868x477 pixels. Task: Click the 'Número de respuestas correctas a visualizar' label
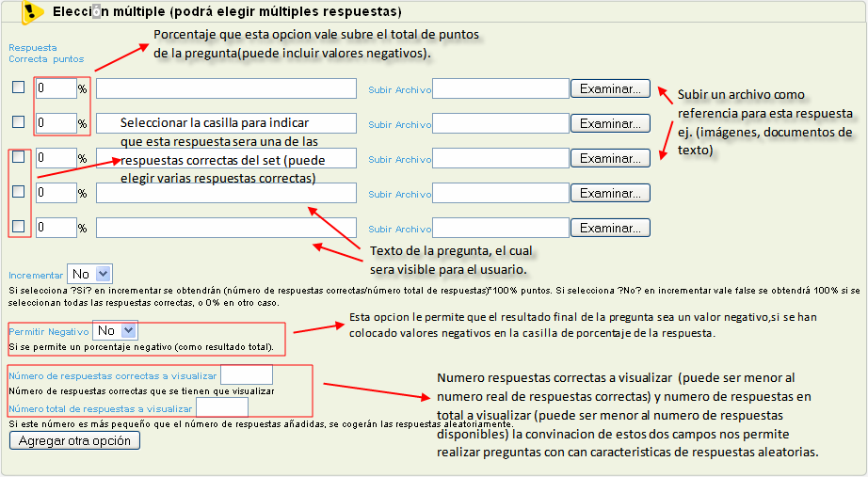coord(113,375)
